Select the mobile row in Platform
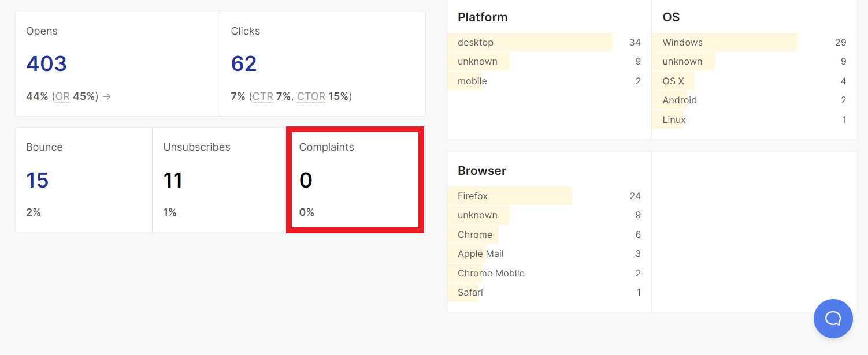 coord(549,81)
